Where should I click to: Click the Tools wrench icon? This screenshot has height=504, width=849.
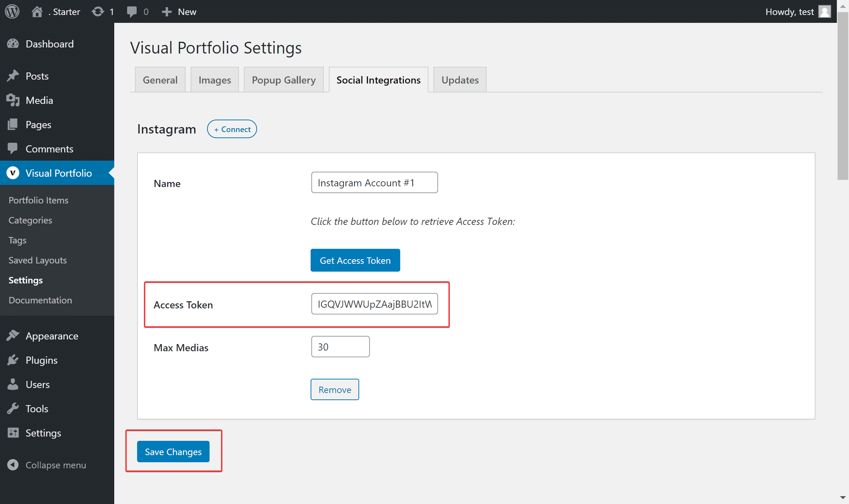pyautogui.click(x=13, y=408)
